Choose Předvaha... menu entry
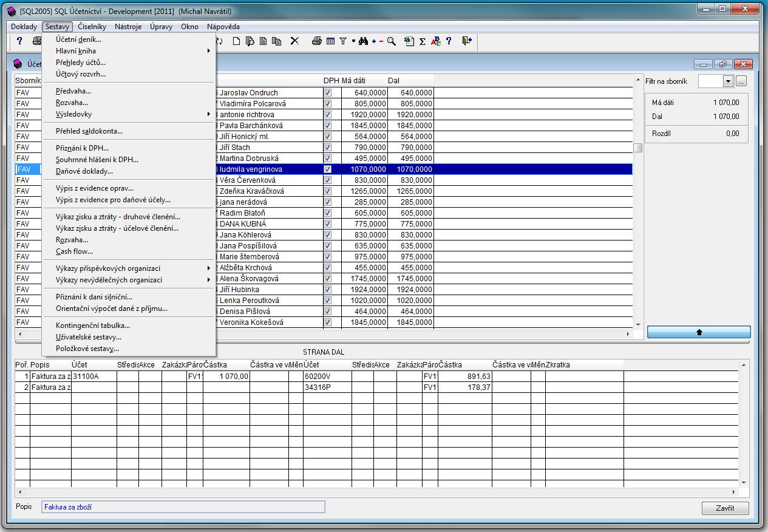The height and width of the screenshot is (532, 768). click(129, 91)
